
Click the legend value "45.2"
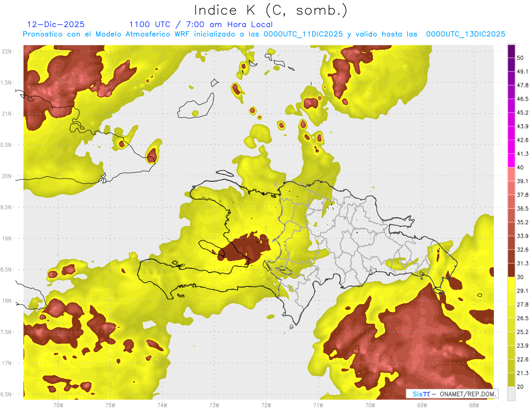pos(523,113)
